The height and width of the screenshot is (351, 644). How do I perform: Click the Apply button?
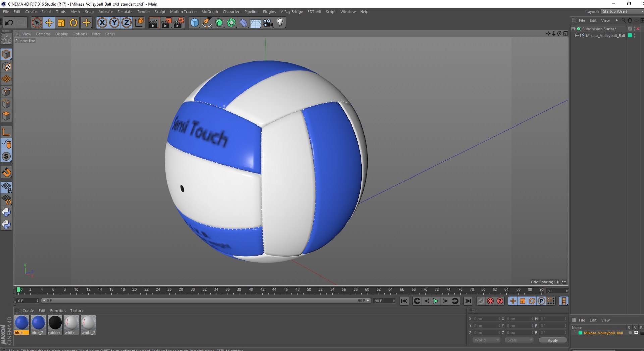click(553, 340)
